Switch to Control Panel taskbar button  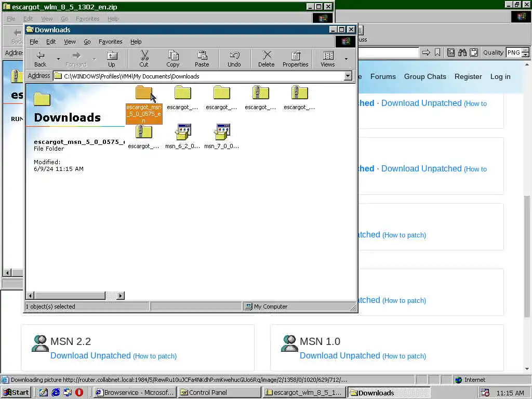coord(220,393)
